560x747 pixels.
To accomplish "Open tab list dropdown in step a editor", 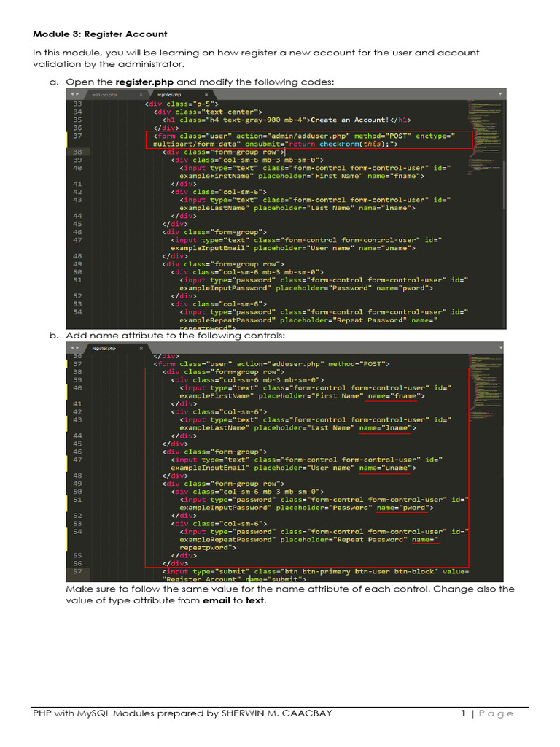I will coord(500,94).
